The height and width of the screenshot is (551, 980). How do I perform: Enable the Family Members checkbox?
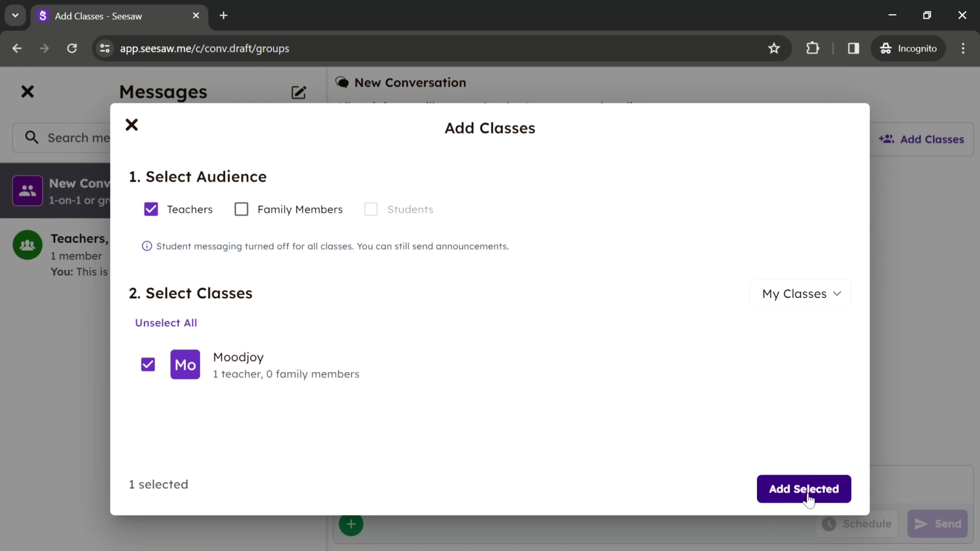pyautogui.click(x=241, y=209)
